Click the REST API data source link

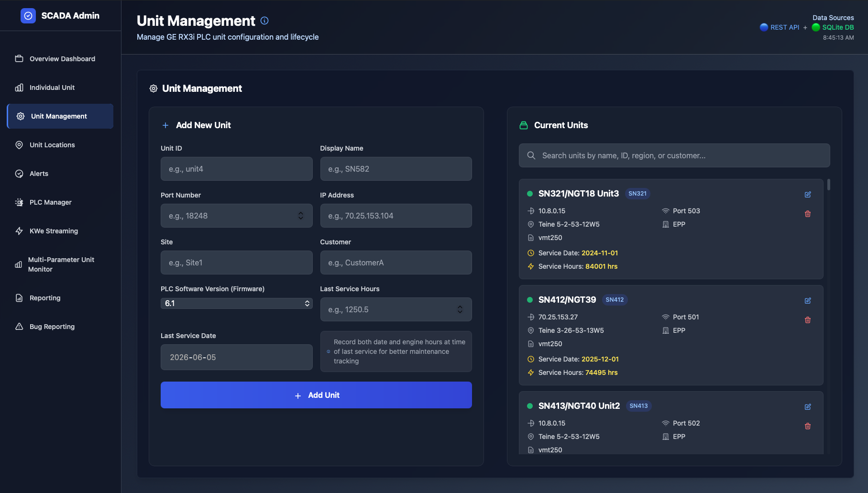(x=784, y=27)
